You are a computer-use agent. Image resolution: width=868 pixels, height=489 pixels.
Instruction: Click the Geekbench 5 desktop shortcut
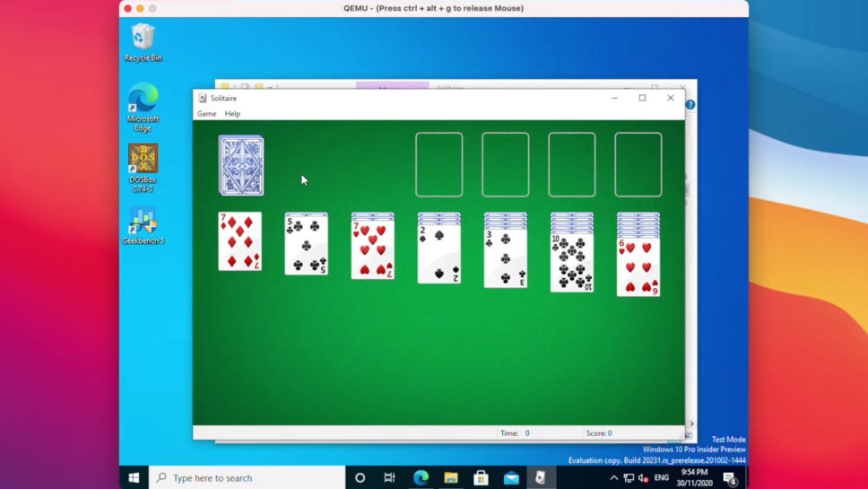[x=143, y=225]
